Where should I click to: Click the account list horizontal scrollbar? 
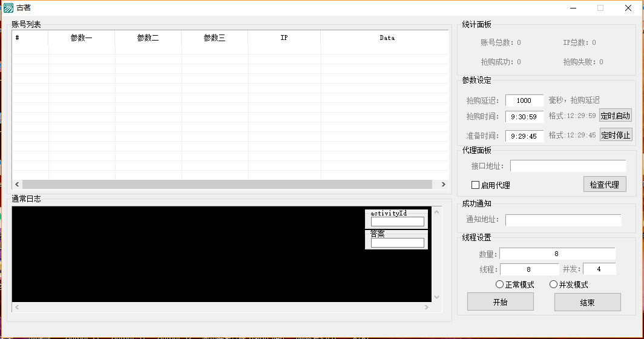point(227,185)
